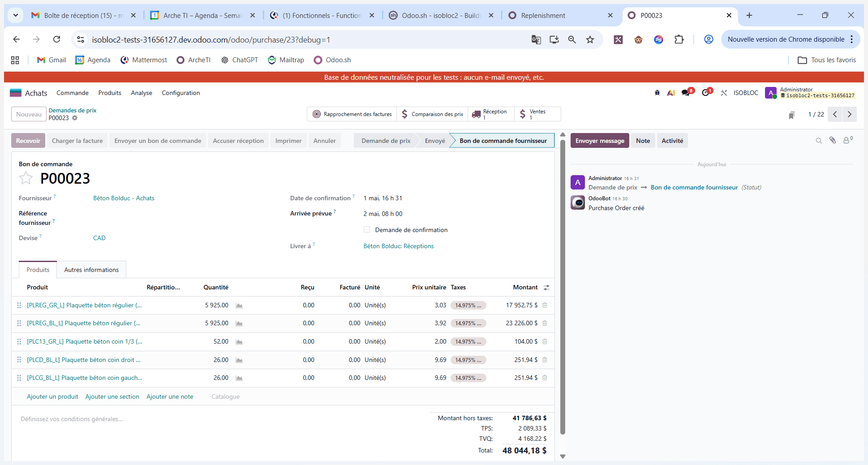Delete the PLREG_BL_L line with trash icon
Image resolution: width=868 pixels, height=465 pixels.
(545, 323)
